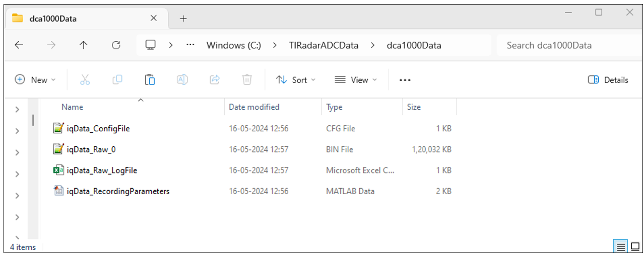The image size is (644, 253).
Task: Sort files by Date modified column
Action: point(254,107)
